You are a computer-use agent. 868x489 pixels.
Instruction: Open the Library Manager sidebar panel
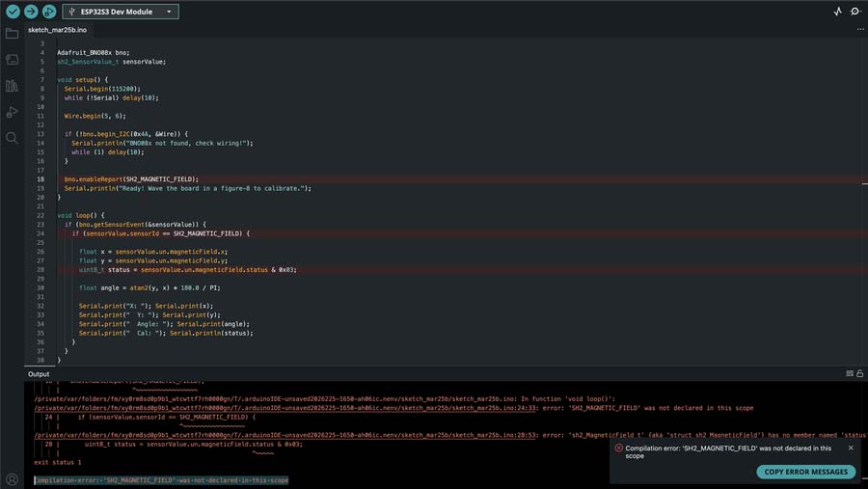click(12, 86)
